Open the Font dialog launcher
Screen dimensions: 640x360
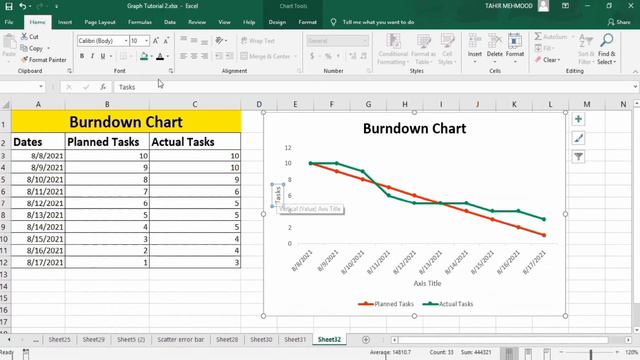[171, 71]
